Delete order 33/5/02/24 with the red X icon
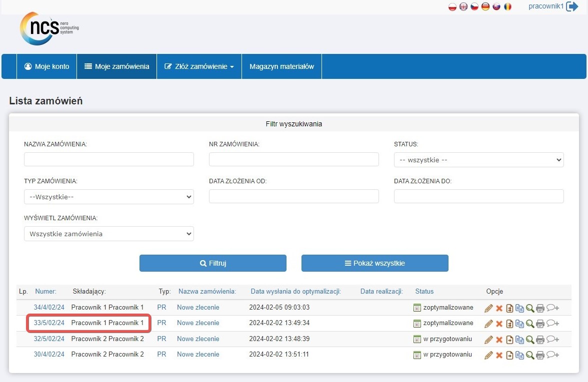 coord(499,324)
